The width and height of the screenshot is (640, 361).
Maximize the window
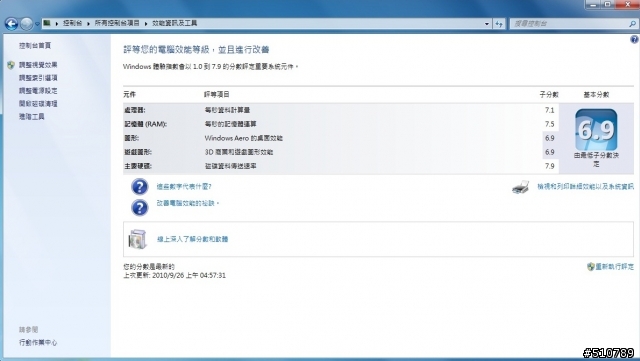pyautogui.click(x=607, y=4)
